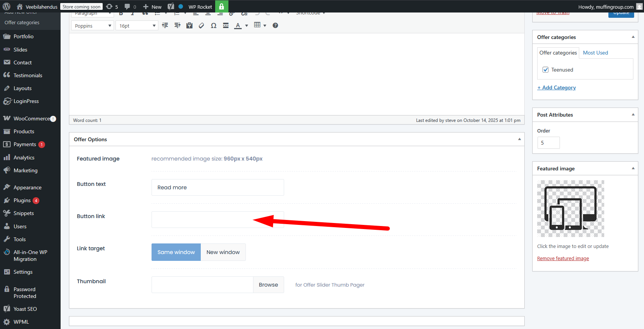Screen dimensions: 644x329
Task: Click the Browse button for Thumbnail
Action: point(268,285)
